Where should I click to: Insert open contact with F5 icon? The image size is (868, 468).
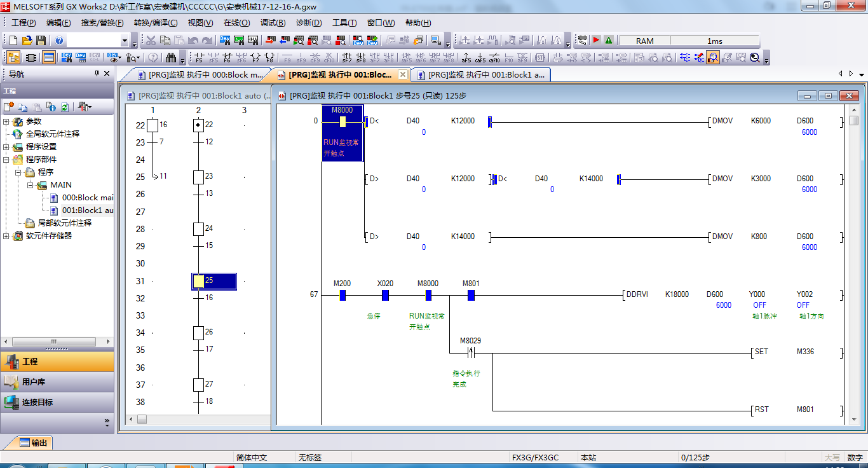pos(199,58)
